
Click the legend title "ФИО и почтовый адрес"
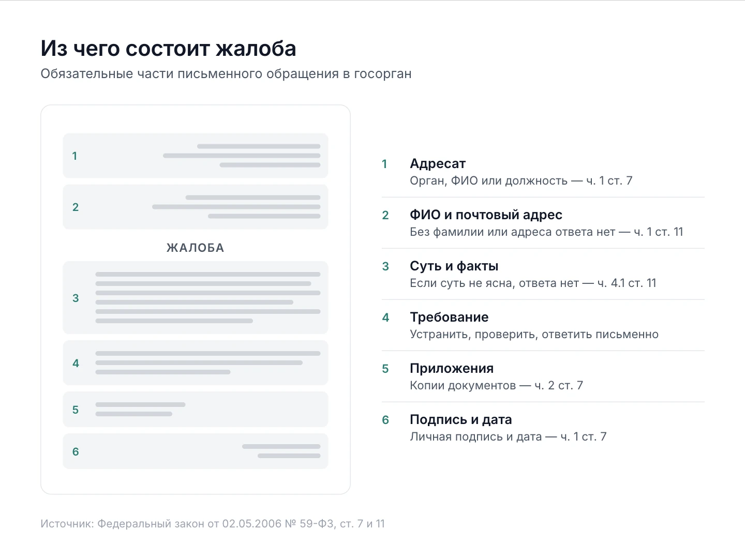pos(486,215)
